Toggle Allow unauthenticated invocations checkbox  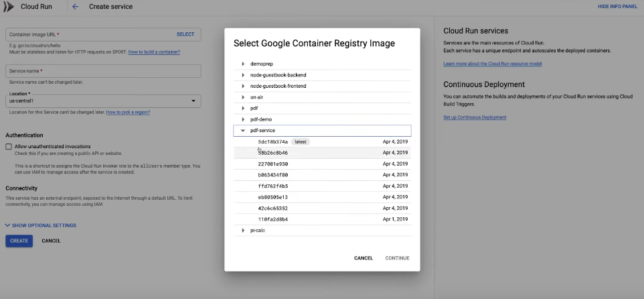pos(9,146)
